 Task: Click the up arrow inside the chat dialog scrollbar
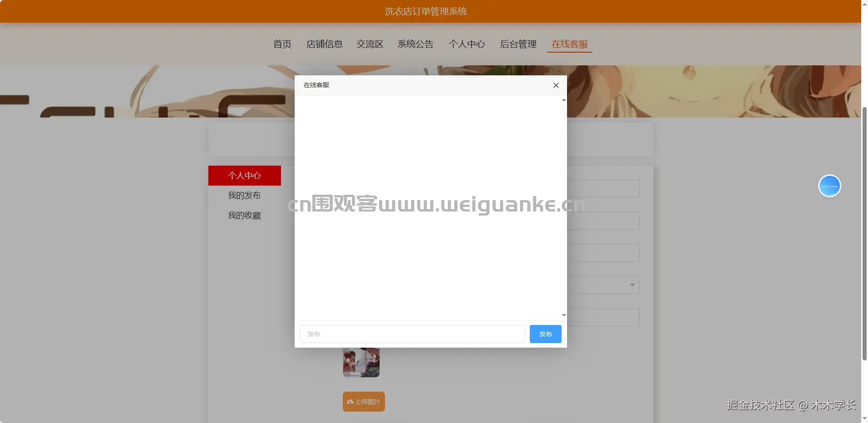point(563,100)
